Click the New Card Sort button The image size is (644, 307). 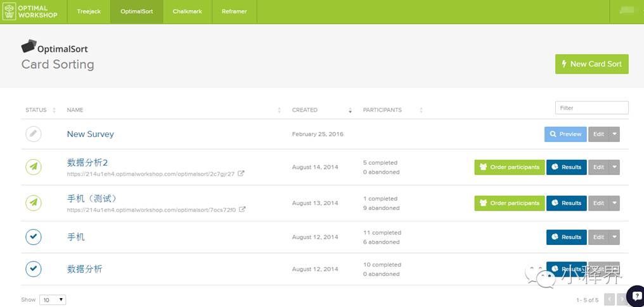(x=591, y=64)
